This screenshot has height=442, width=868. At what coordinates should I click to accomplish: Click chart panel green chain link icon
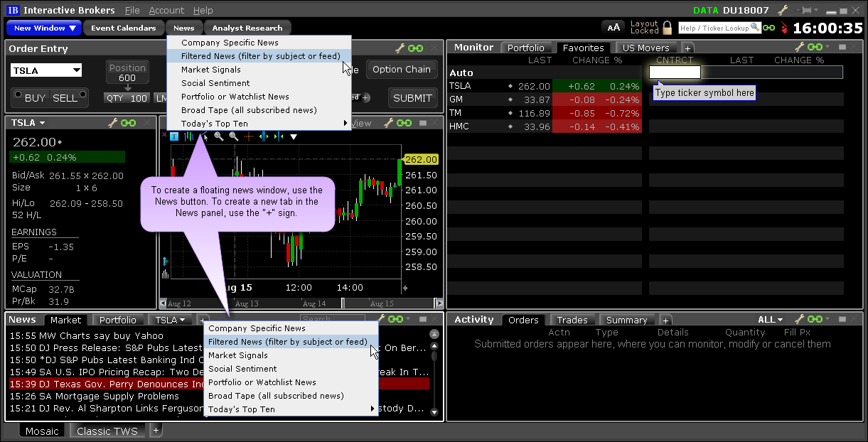pos(404,123)
